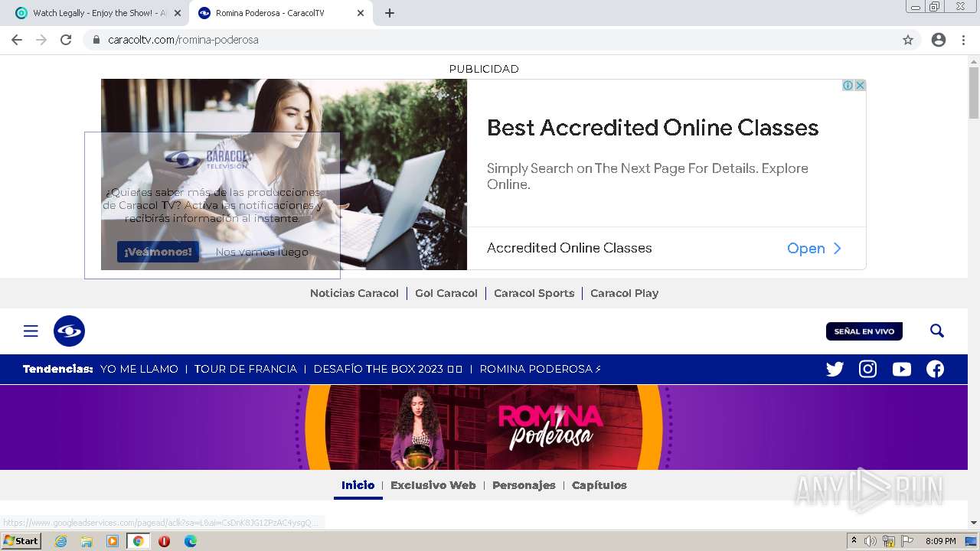Open Noticias Caracol link

coord(354,293)
